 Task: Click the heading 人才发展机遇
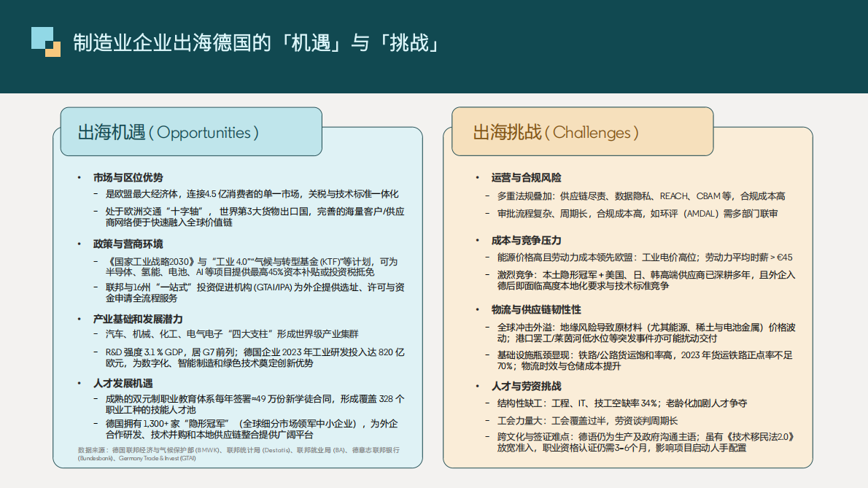pos(123,384)
